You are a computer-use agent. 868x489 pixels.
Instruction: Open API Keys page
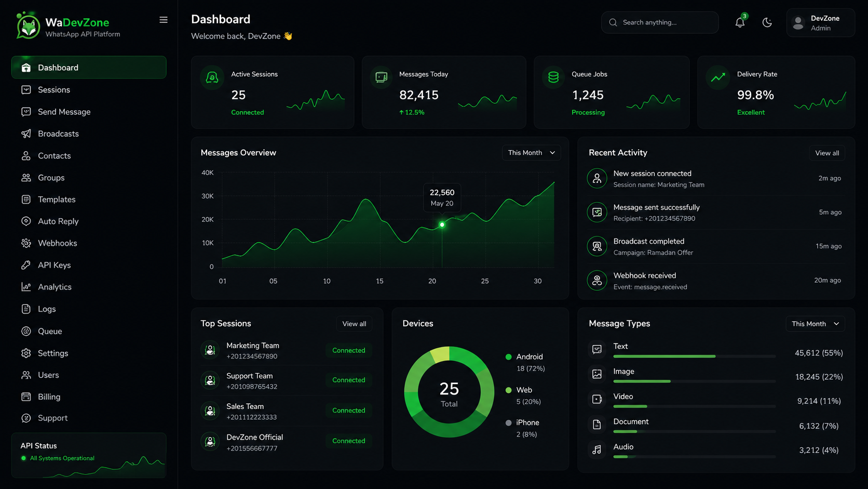point(89,265)
